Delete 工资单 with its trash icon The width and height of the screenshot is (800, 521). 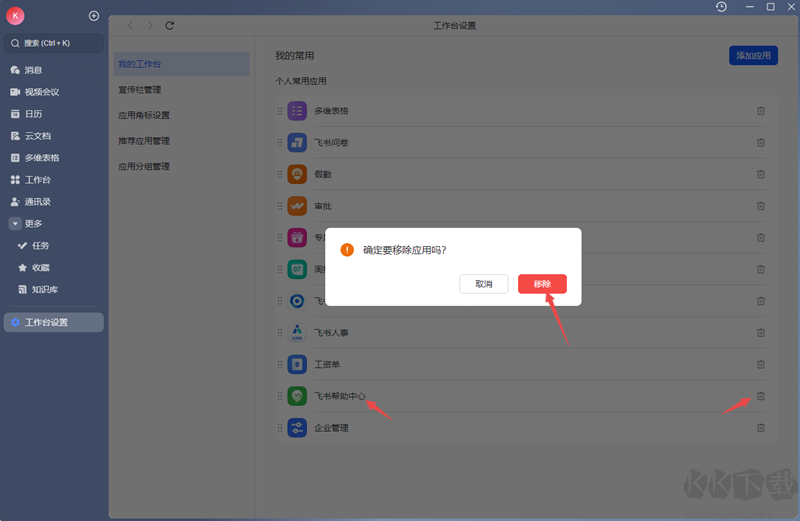pos(761,364)
